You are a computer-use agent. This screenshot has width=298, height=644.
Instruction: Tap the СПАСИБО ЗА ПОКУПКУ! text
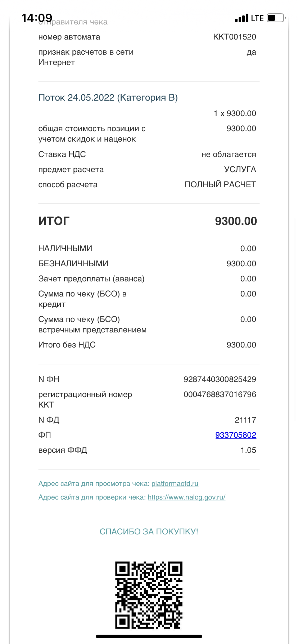click(149, 532)
